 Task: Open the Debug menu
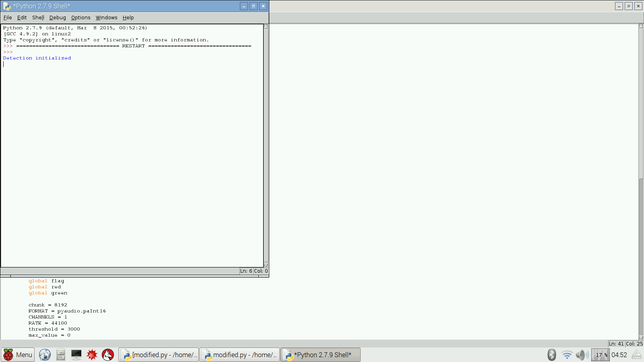pos(58,18)
